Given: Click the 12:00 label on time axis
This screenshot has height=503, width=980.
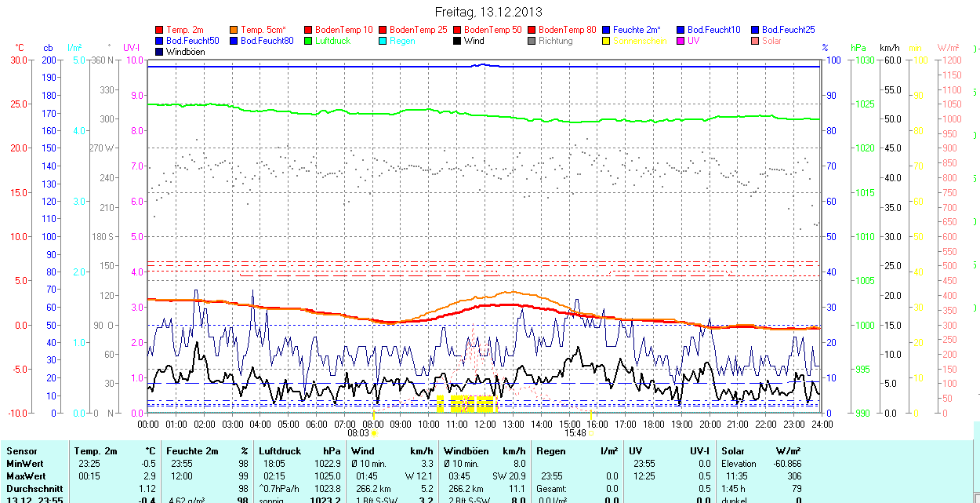Looking at the screenshot, I should coord(485,424).
